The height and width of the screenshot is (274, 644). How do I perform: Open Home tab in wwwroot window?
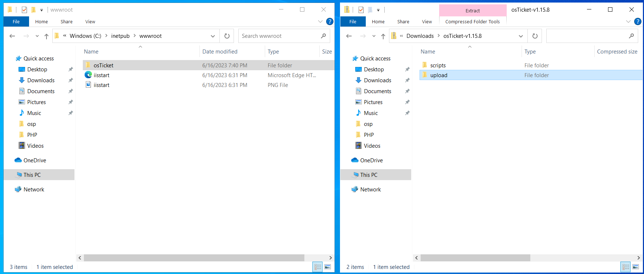[x=41, y=21]
